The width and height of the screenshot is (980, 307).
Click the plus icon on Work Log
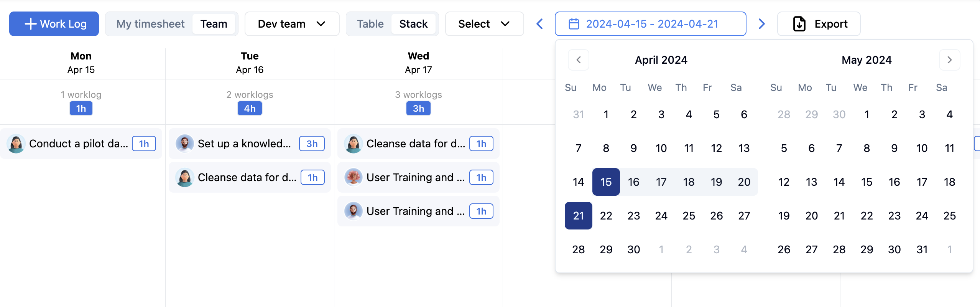point(30,24)
